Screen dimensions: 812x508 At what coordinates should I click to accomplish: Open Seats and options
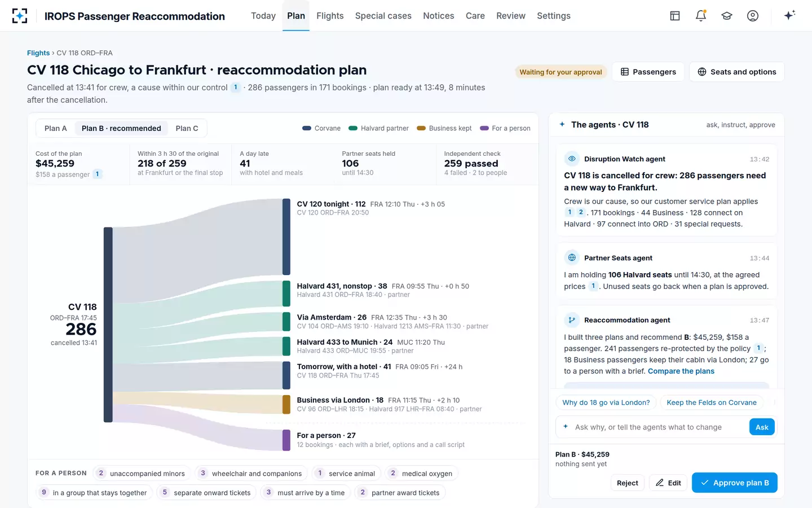[x=737, y=72]
